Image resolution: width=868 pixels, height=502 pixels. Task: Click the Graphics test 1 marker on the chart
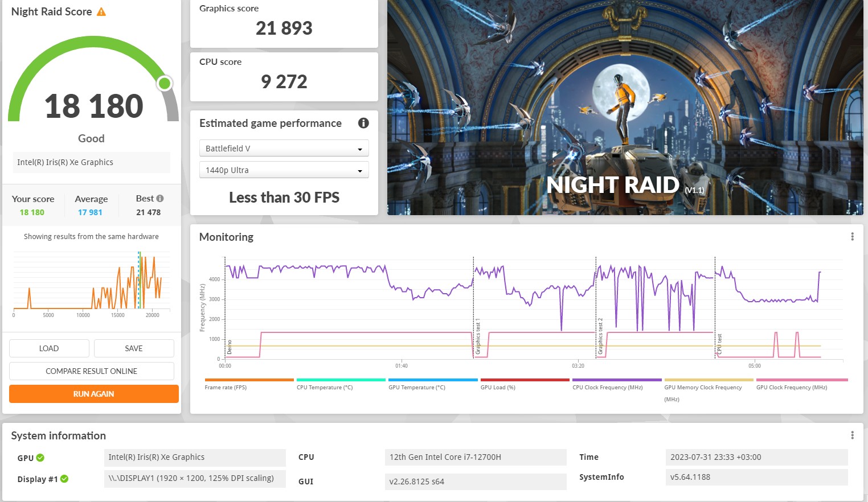pyautogui.click(x=478, y=337)
